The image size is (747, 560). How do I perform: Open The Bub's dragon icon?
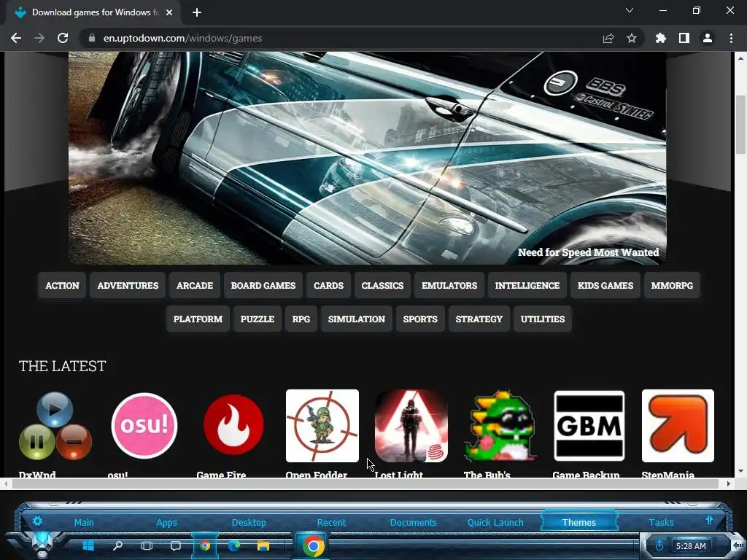(500, 426)
